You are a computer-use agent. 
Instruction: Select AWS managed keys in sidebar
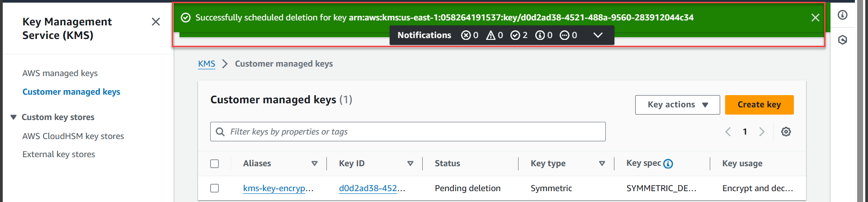pos(60,73)
